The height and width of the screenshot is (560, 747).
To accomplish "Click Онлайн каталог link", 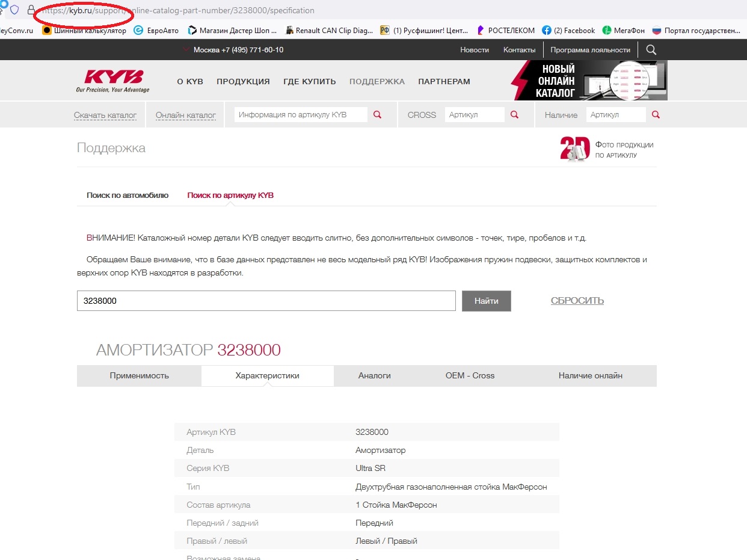I will click(186, 115).
